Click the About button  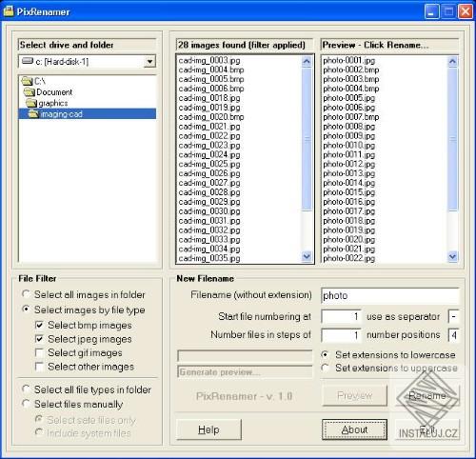coord(354,429)
